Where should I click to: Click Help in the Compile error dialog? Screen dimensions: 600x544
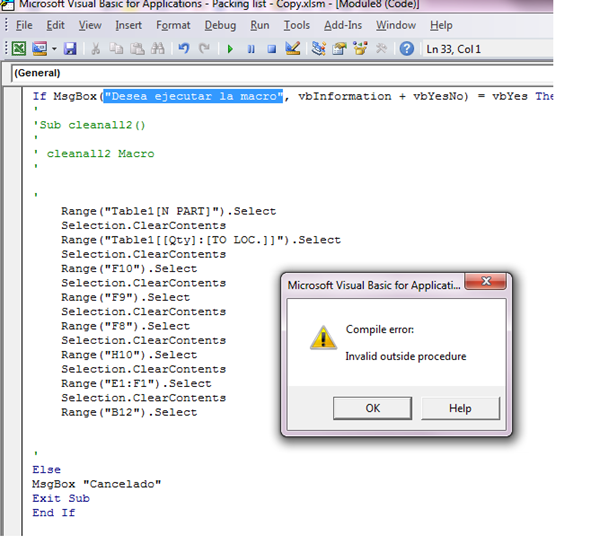[x=460, y=408]
